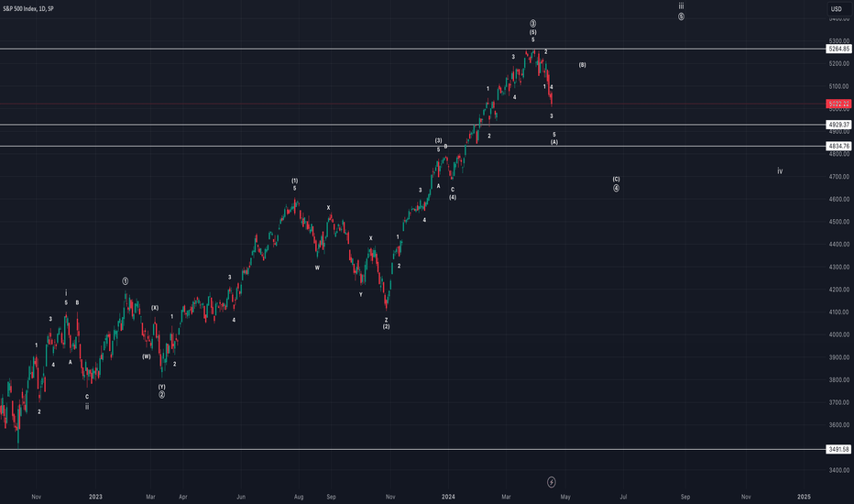Click the 3600.00 price axis label
854x504 pixels.
[838, 425]
